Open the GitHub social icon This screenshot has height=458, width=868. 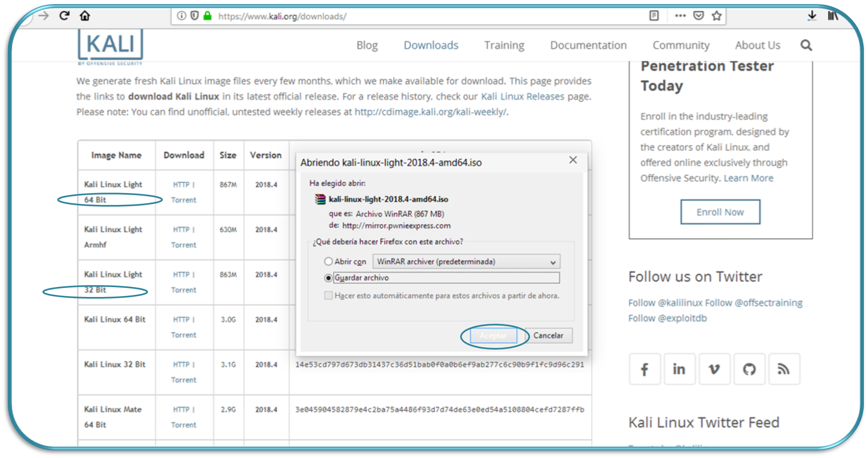click(749, 369)
